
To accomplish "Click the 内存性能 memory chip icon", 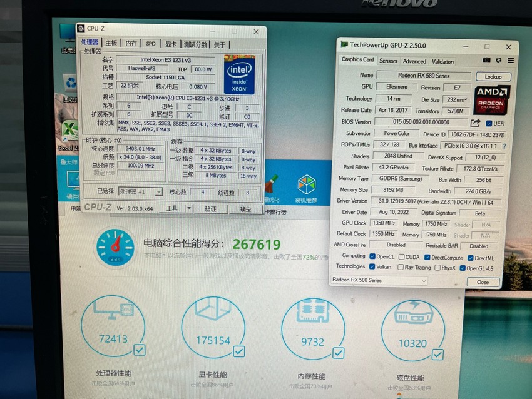I will tap(312, 310).
